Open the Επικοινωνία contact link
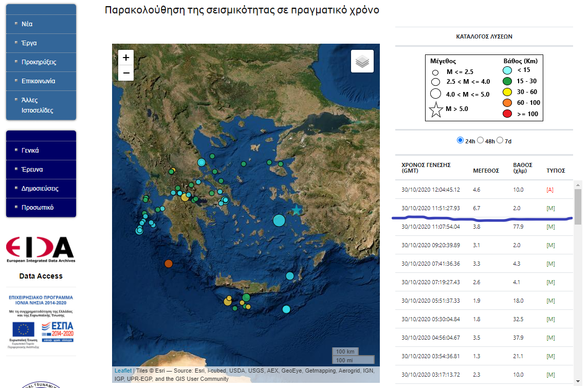Image resolution: width=588 pixels, height=388 pixels. pyautogui.click(x=38, y=81)
